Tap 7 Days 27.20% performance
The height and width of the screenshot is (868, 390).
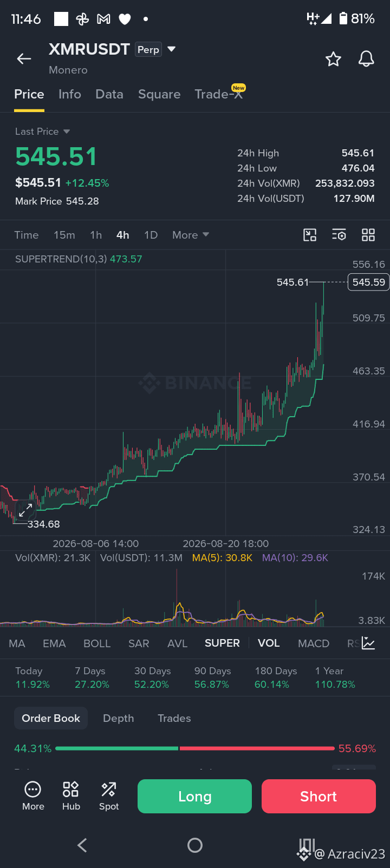92,678
